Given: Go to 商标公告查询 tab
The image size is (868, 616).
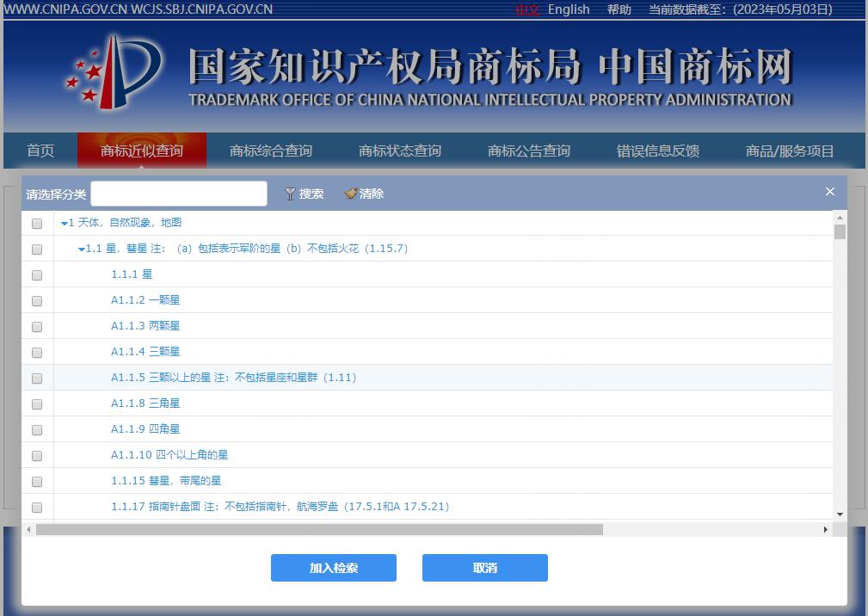Looking at the screenshot, I should pos(529,151).
